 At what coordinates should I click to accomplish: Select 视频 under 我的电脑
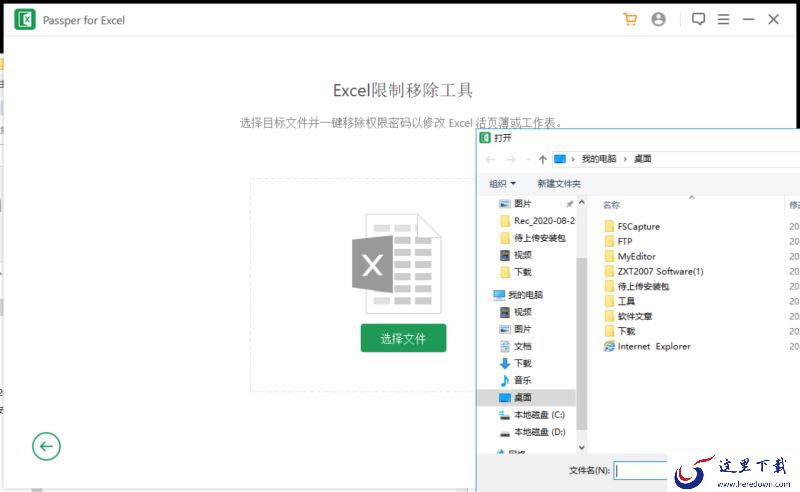(522, 312)
